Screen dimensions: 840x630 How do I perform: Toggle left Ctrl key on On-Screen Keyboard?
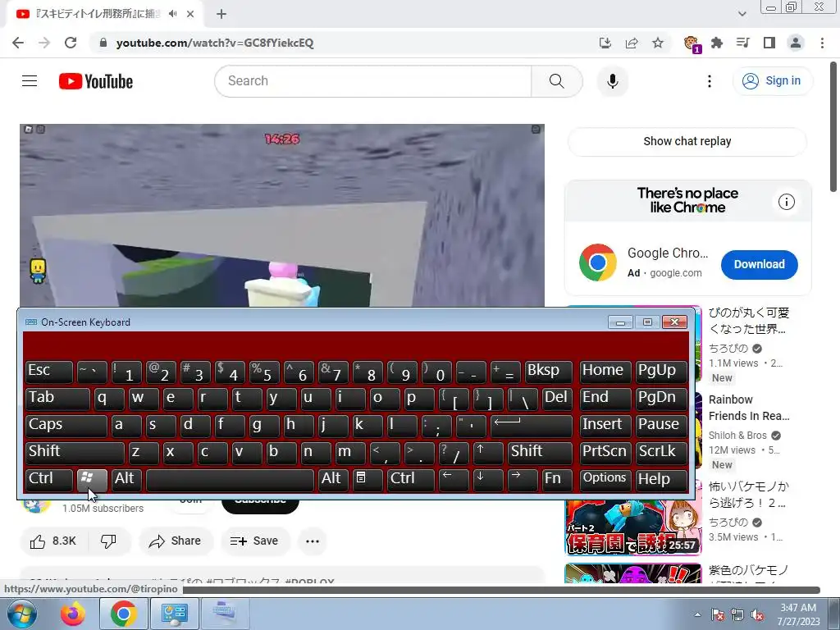point(48,479)
